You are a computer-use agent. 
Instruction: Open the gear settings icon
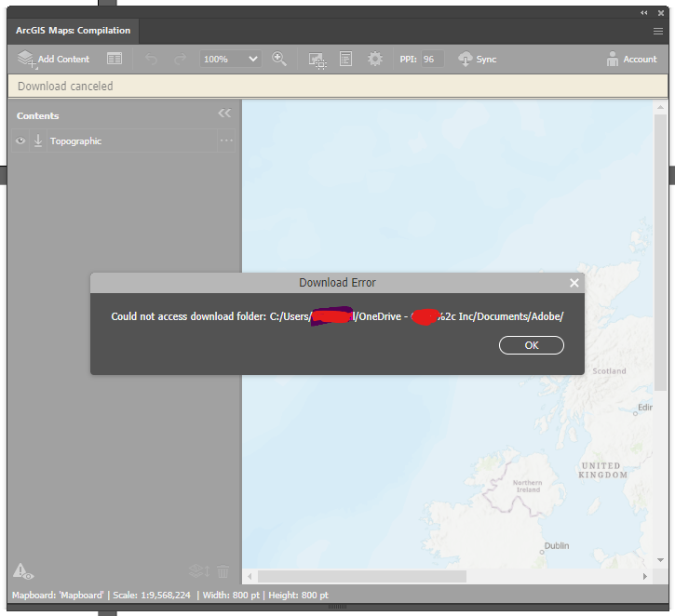pyautogui.click(x=375, y=59)
